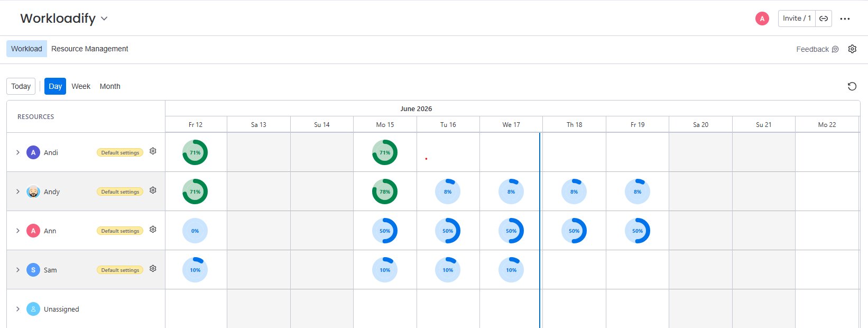Open Ann's 50% workload on Th 18
868x328 pixels.
(574, 231)
